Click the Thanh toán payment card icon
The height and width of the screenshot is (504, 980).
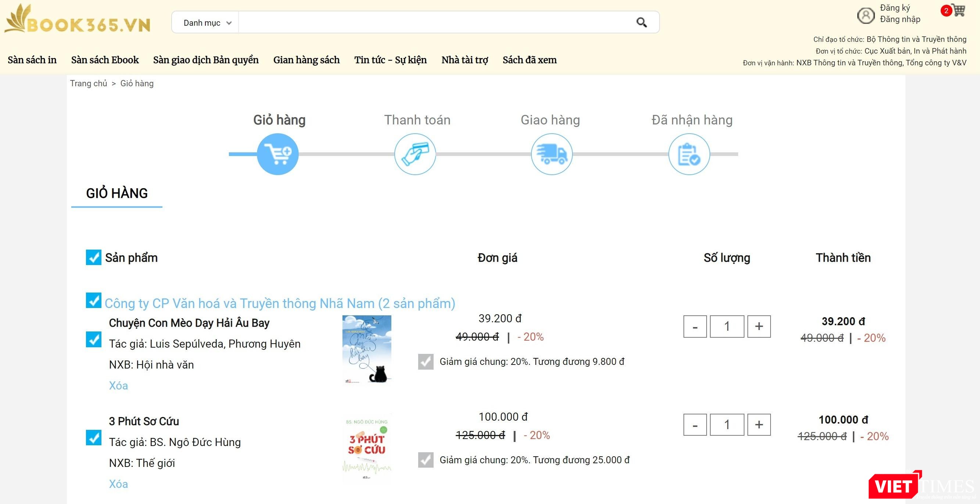415,154
